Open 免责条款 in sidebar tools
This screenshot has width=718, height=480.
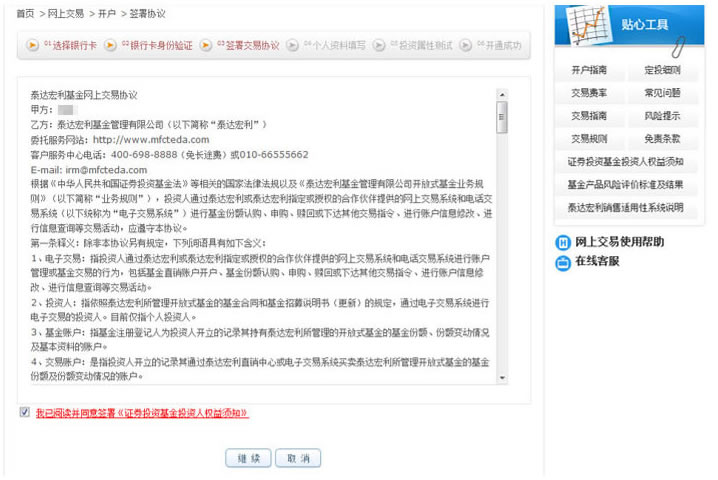click(663, 139)
